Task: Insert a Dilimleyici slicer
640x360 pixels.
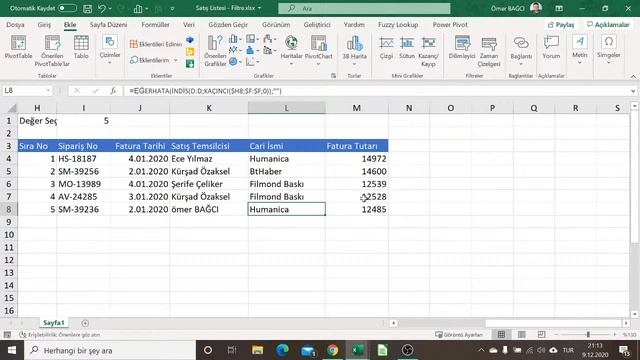Action: coord(462,48)
